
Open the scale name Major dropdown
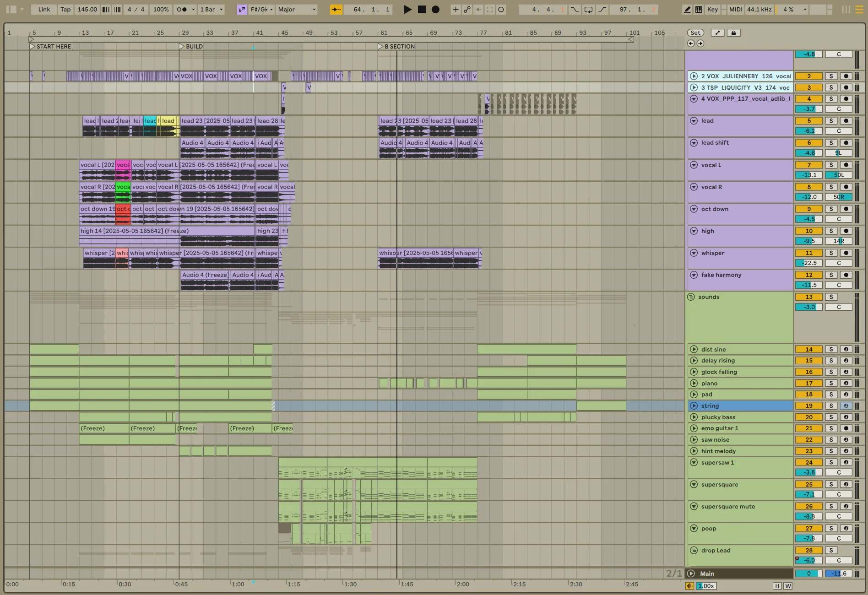297,9
